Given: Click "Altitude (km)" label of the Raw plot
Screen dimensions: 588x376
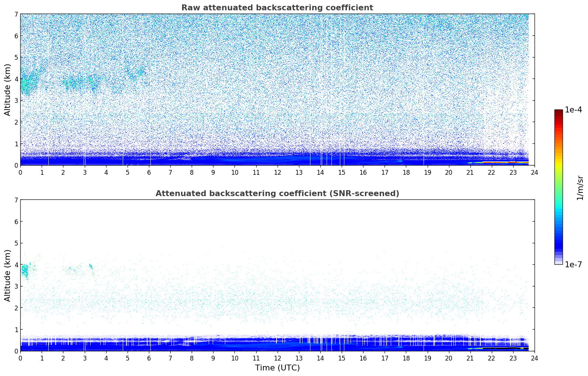Looking at the screenshot, I should coord(8,90).
